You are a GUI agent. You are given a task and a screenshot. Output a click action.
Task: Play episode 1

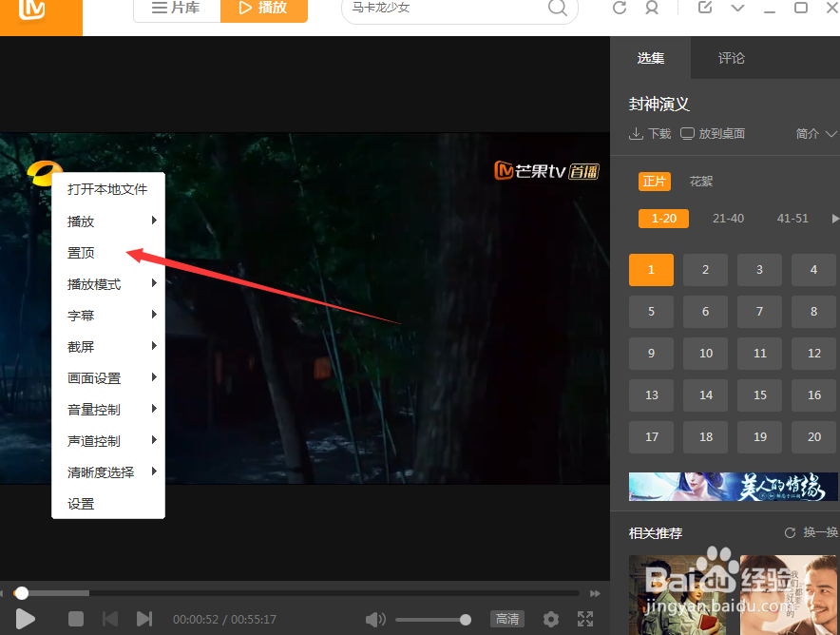coord(651,270)
